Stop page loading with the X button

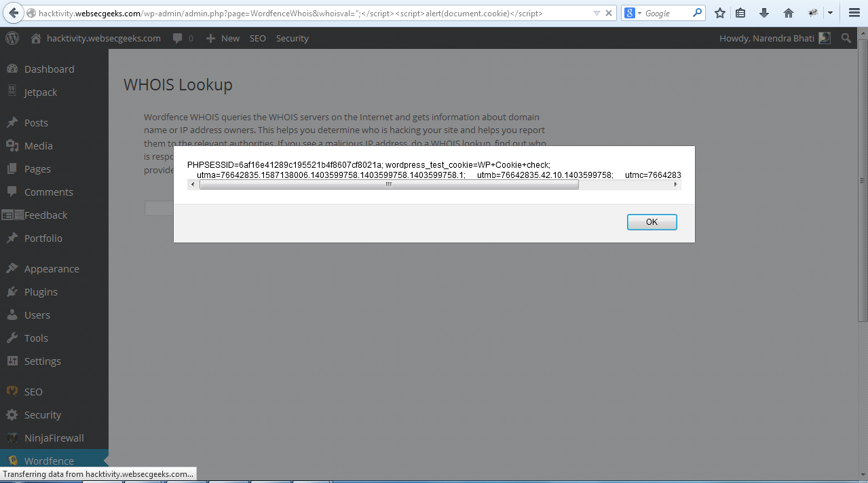coord(609,14)
